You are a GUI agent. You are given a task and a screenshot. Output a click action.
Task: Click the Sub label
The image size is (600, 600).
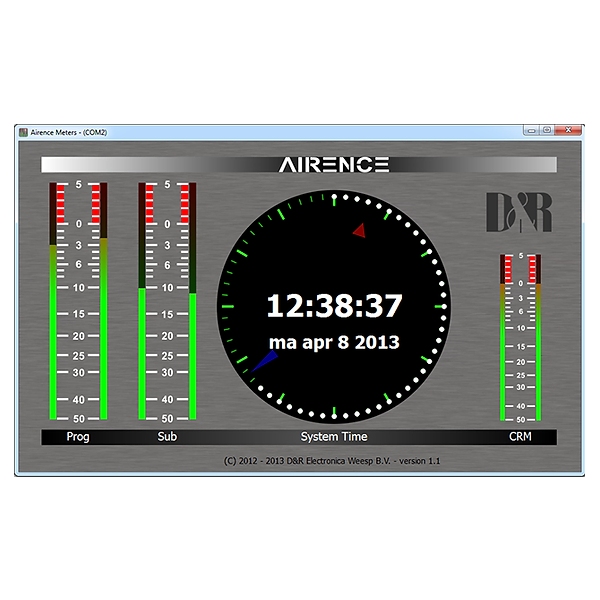(167, 437)
